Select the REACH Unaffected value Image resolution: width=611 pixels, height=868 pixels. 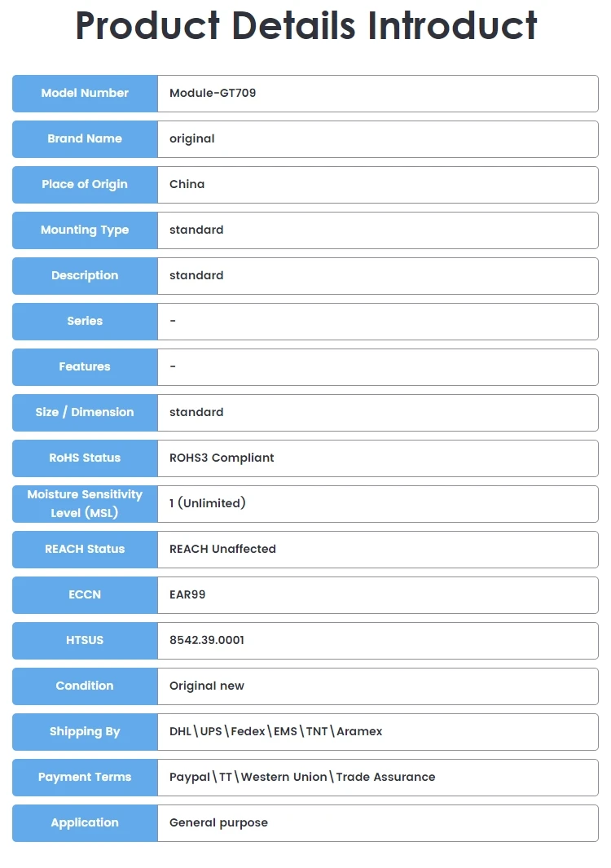[x=222, y=549]
